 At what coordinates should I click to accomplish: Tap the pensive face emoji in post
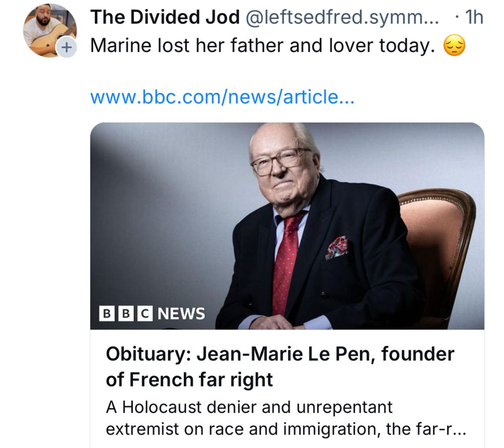[x=454, y=46]
